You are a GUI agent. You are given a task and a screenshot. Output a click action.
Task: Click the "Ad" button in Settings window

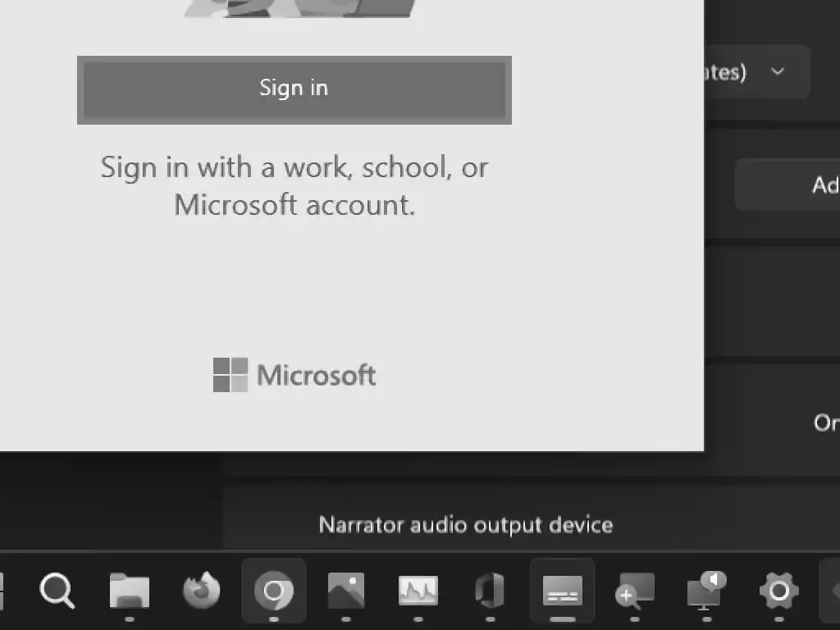[788, 185]
